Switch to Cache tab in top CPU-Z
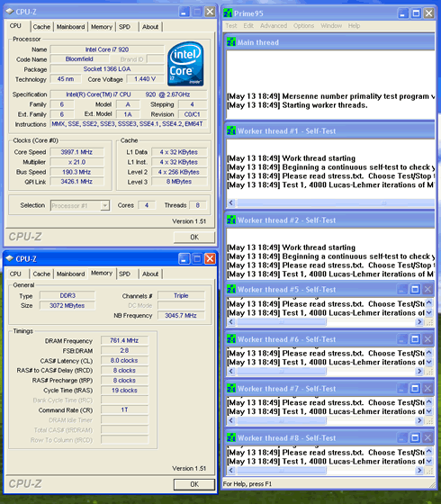 pos(41,27)
